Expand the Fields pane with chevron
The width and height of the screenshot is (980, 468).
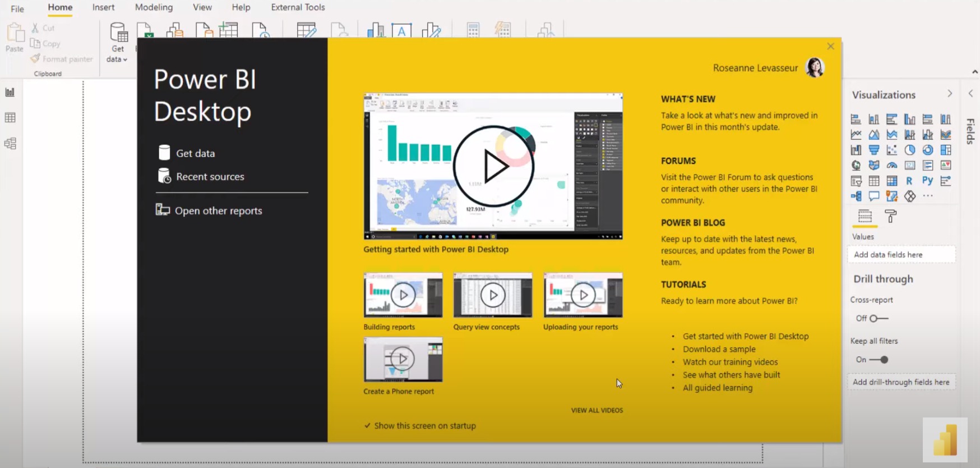[x=970, y=94]
